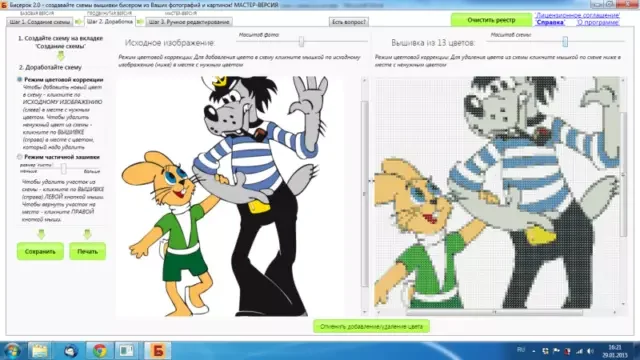Click the Масштаб схемы slider handle
This screenshot has width=640, height=360.
click(565, 42)
